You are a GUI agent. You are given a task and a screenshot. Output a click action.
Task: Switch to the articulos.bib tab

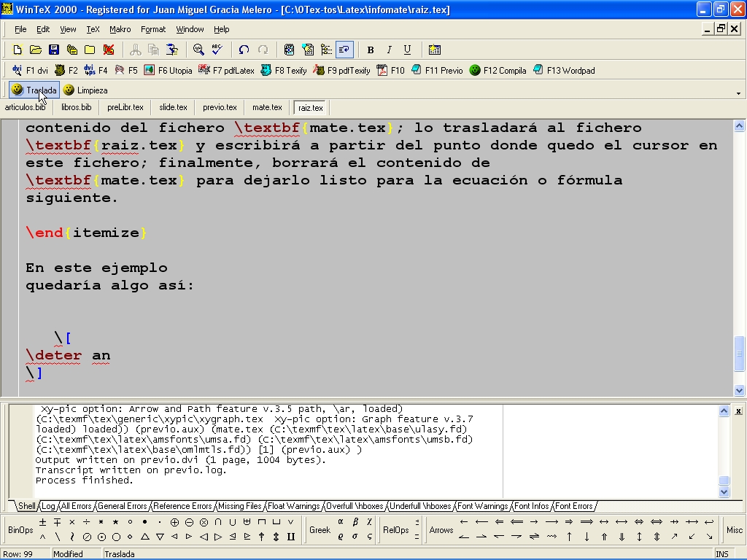(x=26, y=107)
